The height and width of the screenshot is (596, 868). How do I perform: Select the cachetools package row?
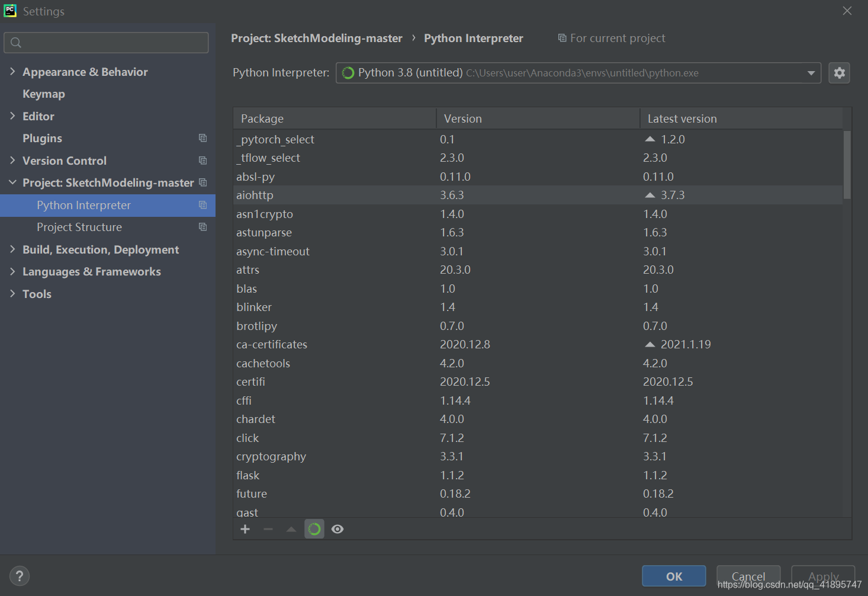(538, 363)
